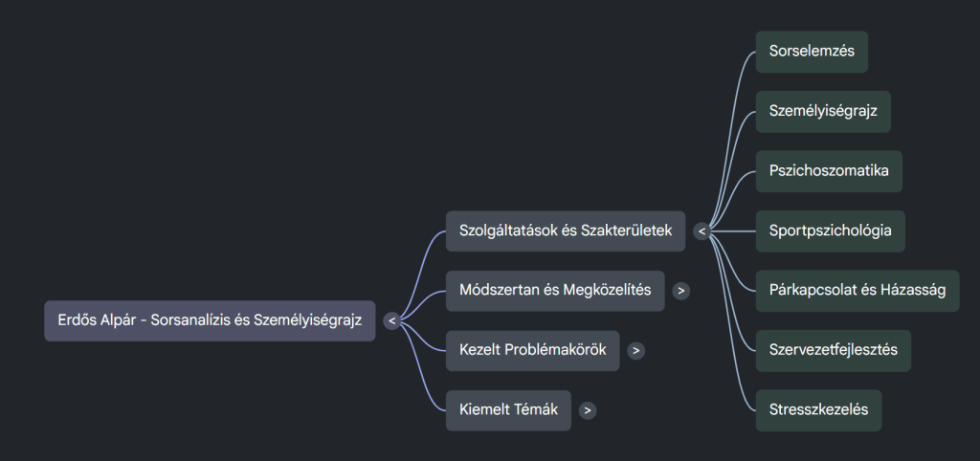Select the Módszertan és Megközelítés node
Image resolution: width=980 pixels, height=461 pixels.
(x=555, y=291)
